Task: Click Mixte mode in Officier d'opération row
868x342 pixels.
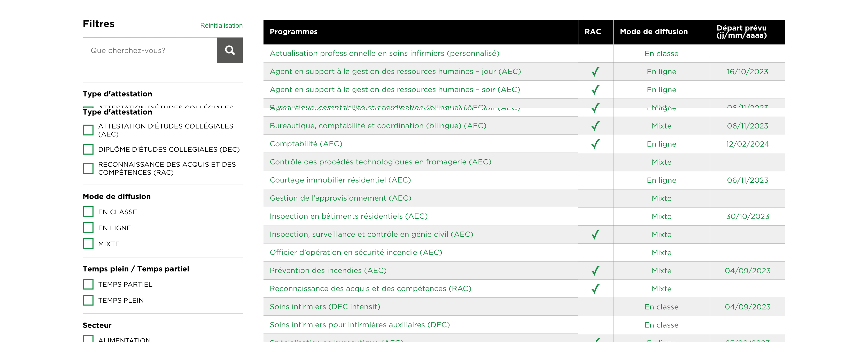Action: click(x=661, y=253)
